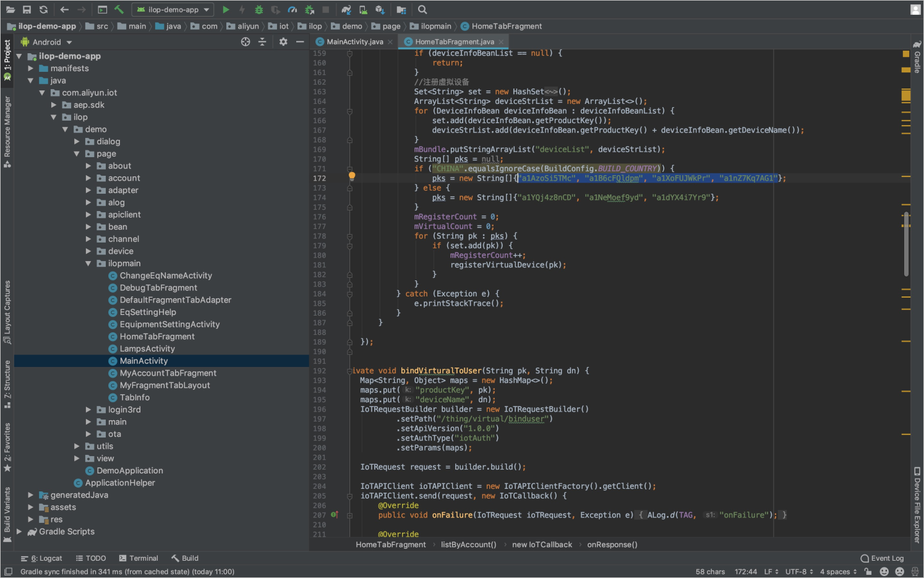Toggle the Gradle panel on the right edge
Viewport: 924px width, 578px height.
pyautogui.click(x=917, y=57)
